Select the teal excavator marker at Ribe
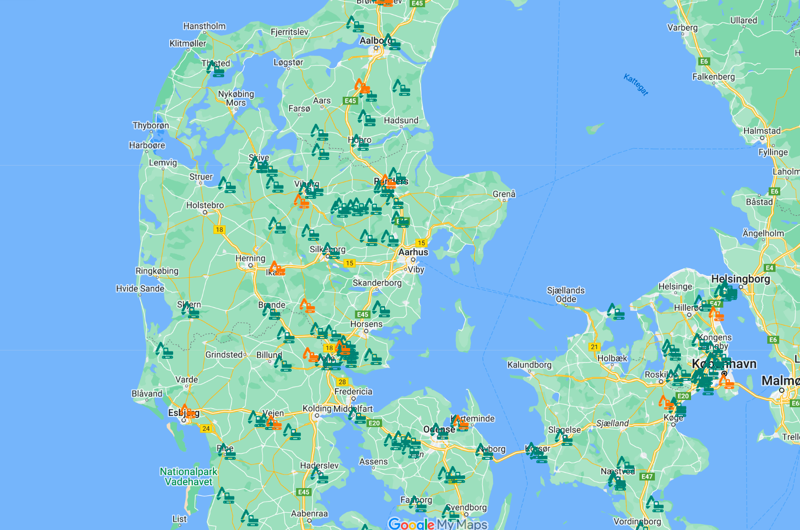The image size is (800, 530). pos(227,449)
